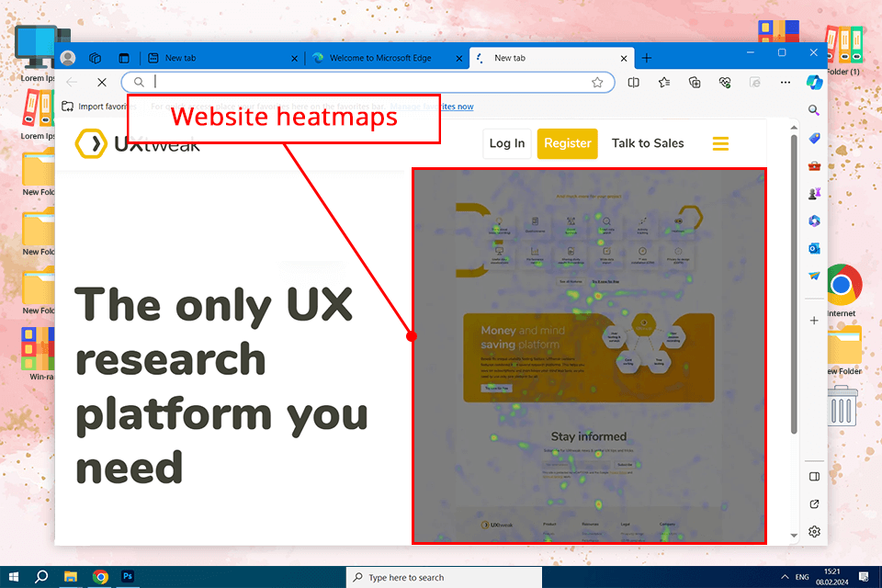
Task: Select the active New tab
Action: 551,57
